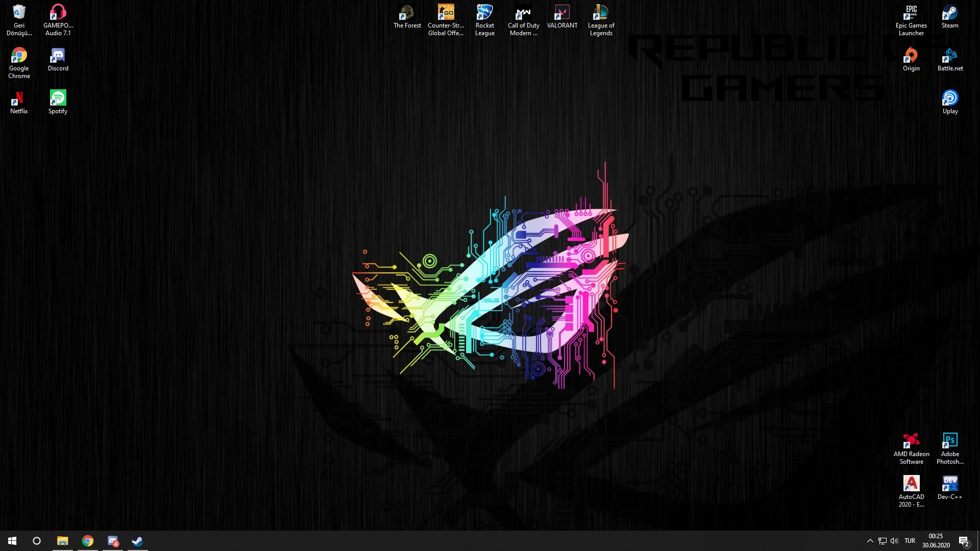980x551 pixels.
Task: Open the notification Action Center
Action: [x=964, y=541]
